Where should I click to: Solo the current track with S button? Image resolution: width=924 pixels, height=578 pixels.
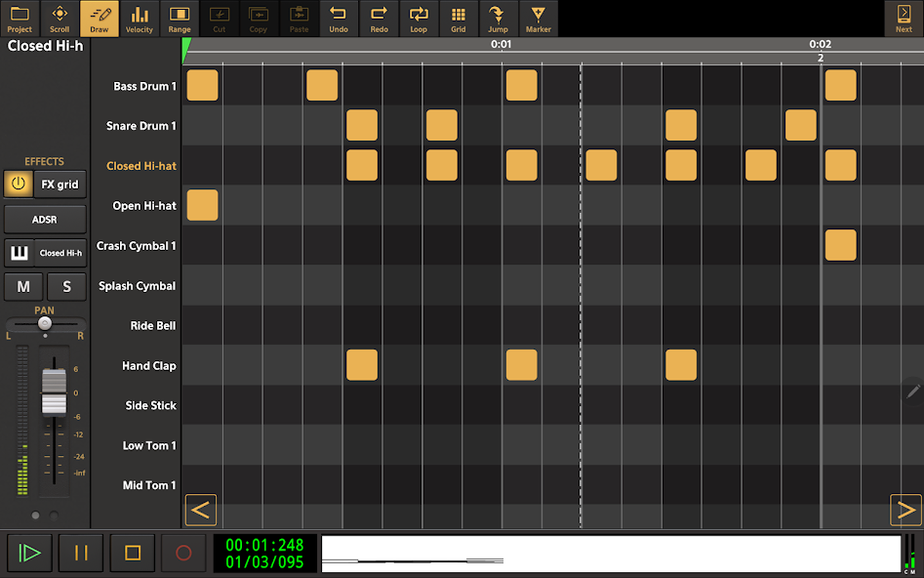pos(66,286)
